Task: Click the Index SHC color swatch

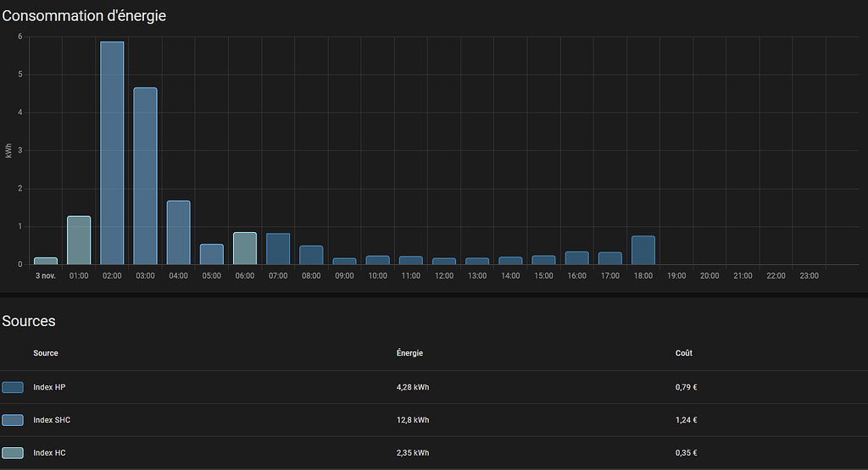Action: (12, 420)
